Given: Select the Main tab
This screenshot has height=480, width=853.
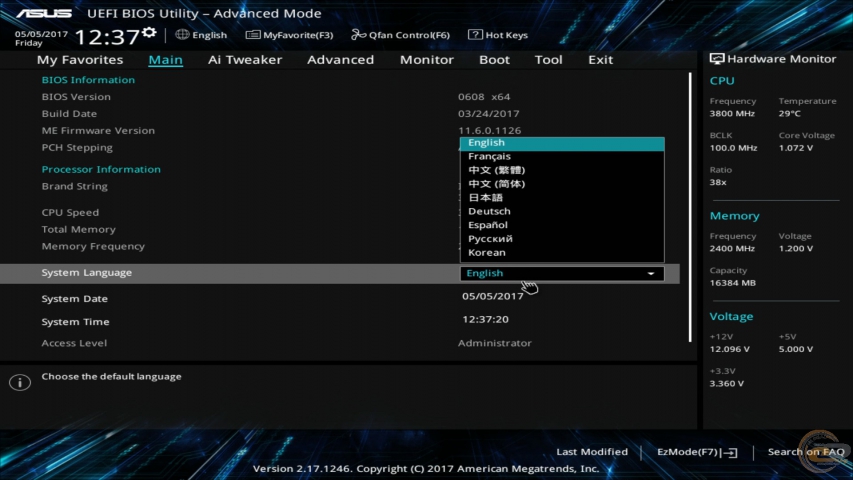Looking at the screenshot, I should [x=165, y=59].
